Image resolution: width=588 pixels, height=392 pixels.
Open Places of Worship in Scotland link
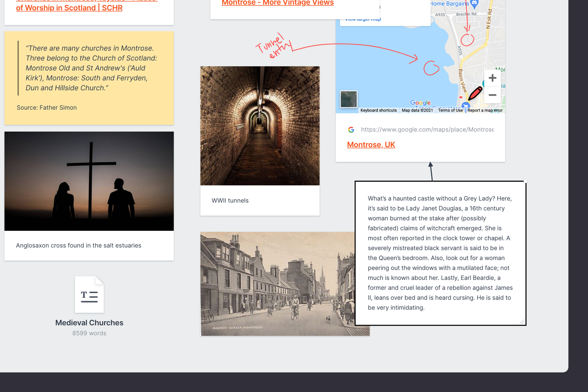point(69,8)
